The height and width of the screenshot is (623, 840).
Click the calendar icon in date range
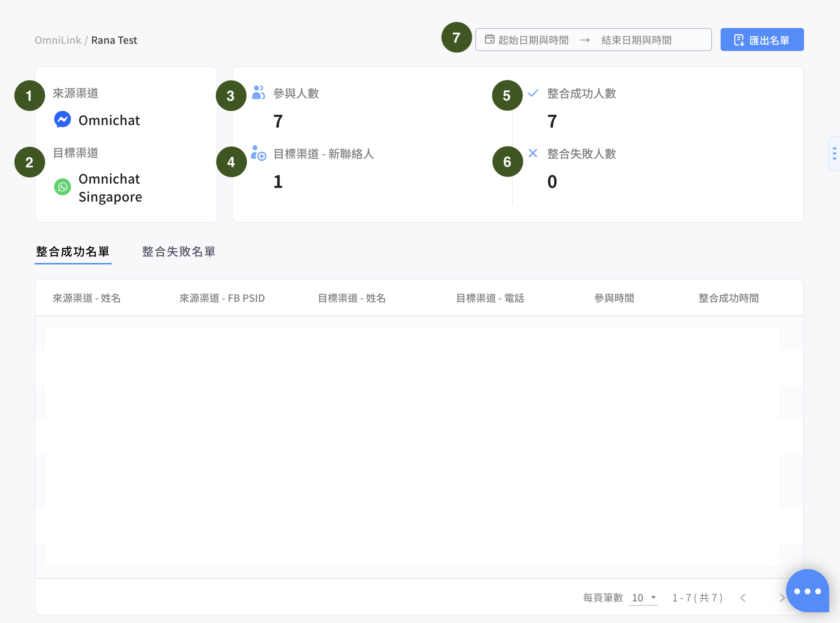(489, 39)
